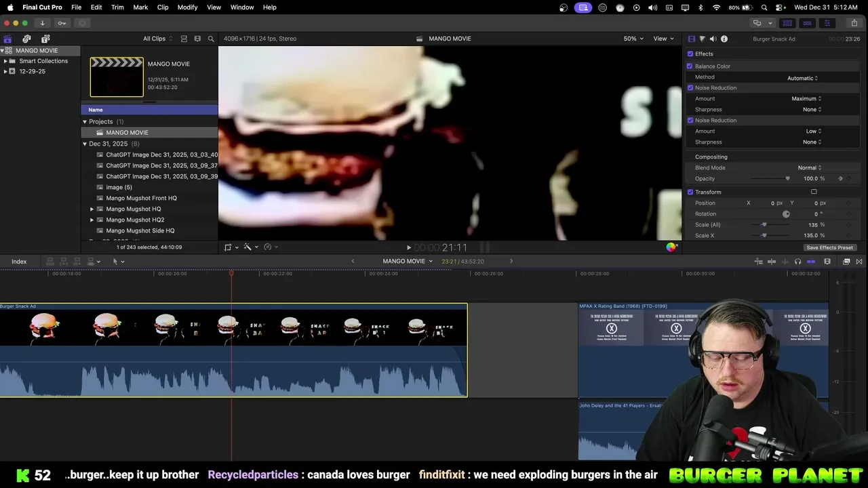The height and width of the screenshot is (488, 868).
Task: Select the Mango Mugshot Front HQ clip
Action: [141, 199]
